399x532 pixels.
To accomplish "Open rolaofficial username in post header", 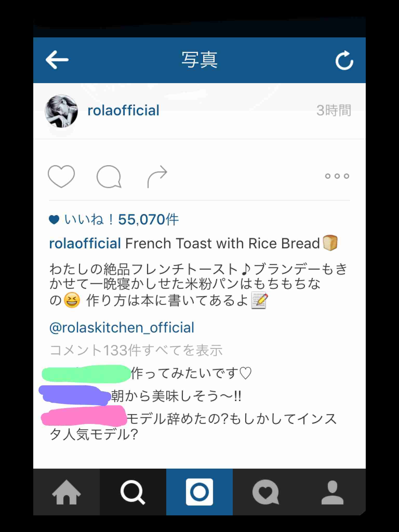I will pyautogui.click(x=123, y=110).
